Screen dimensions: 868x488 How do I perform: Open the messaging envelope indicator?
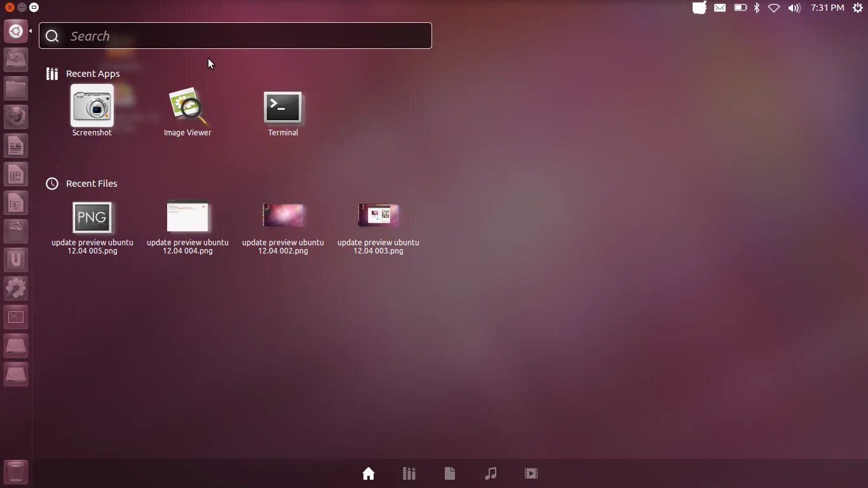coord(720,8)
